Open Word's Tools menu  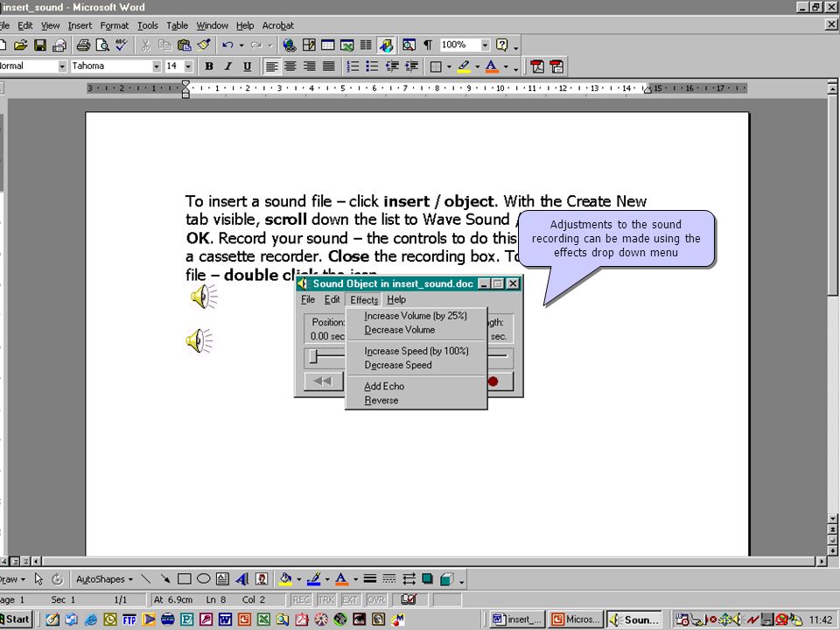tap(147, 25)
